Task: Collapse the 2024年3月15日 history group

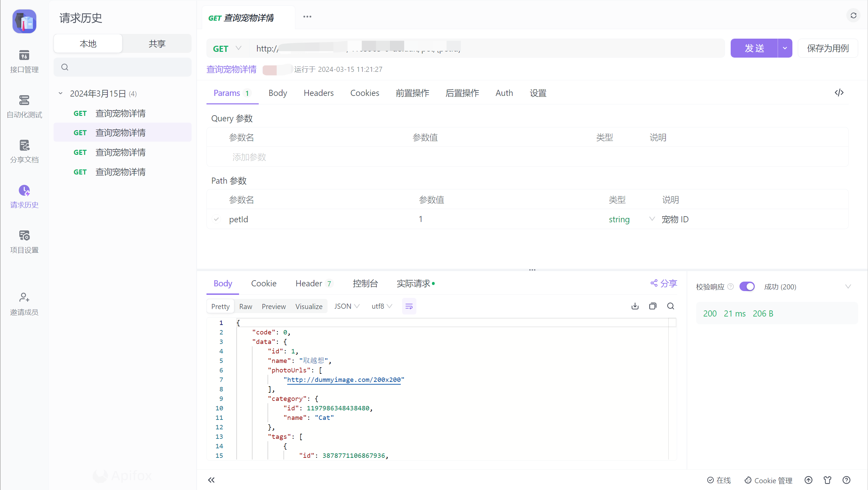Action: pyautogui.click(x=60, y=94)
